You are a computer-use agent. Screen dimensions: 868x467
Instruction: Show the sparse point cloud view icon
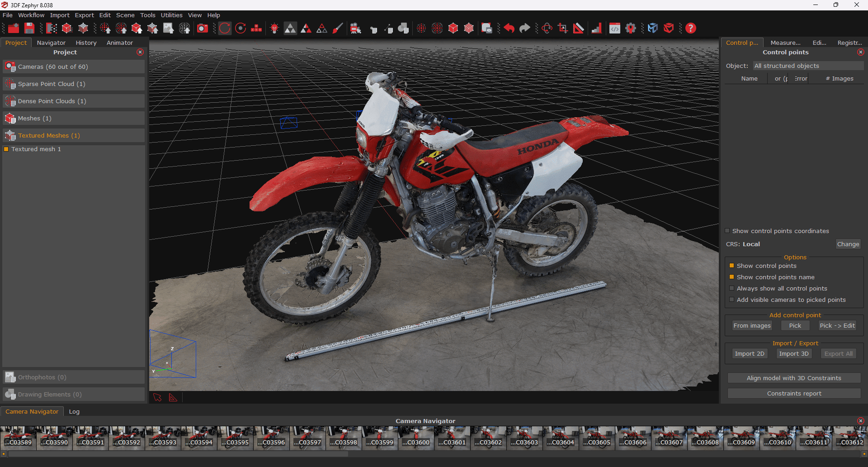421,29
